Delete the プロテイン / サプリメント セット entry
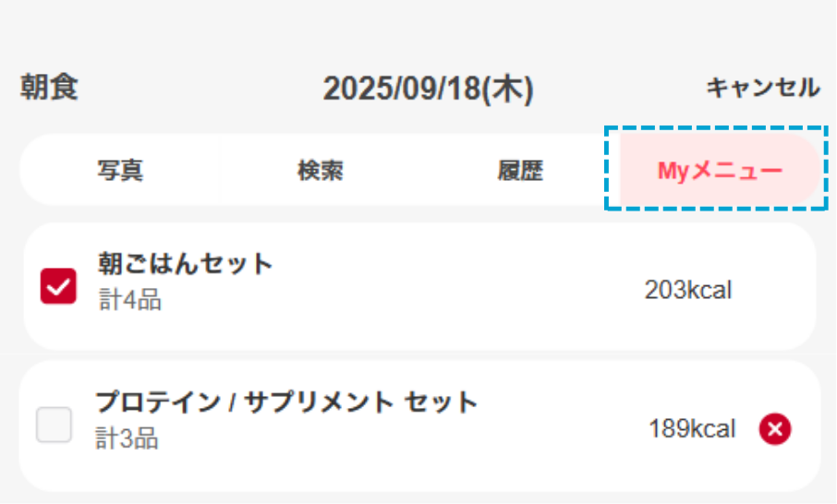Viewport: 837px width, 504px height. 775,429
